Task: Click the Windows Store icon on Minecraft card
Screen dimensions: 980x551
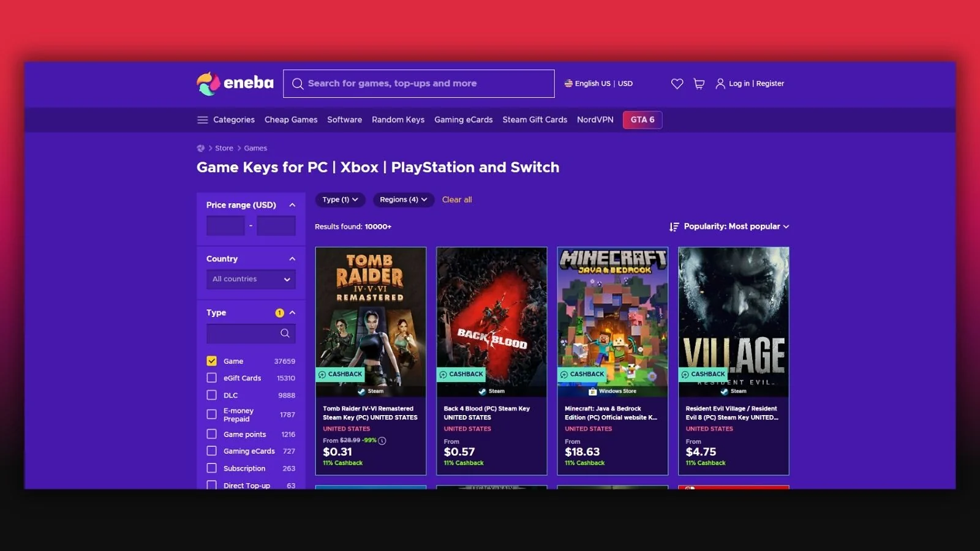Action: (x=592, y=391)
